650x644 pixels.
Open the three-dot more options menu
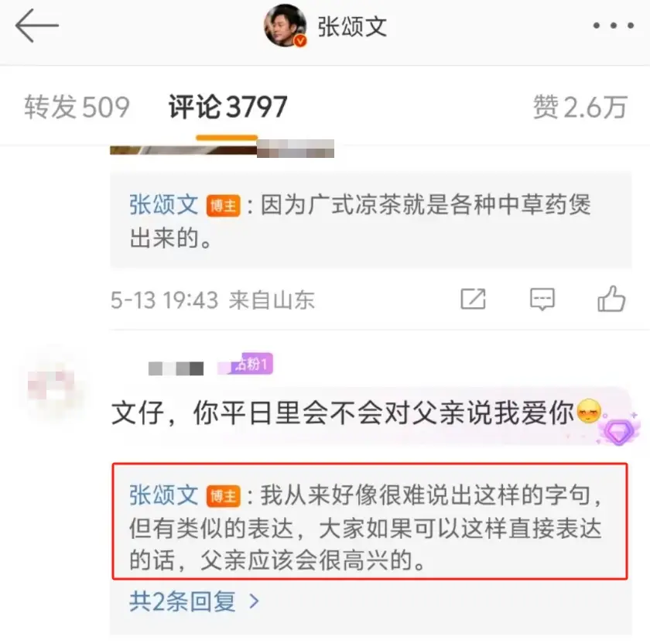click(613, 26)
